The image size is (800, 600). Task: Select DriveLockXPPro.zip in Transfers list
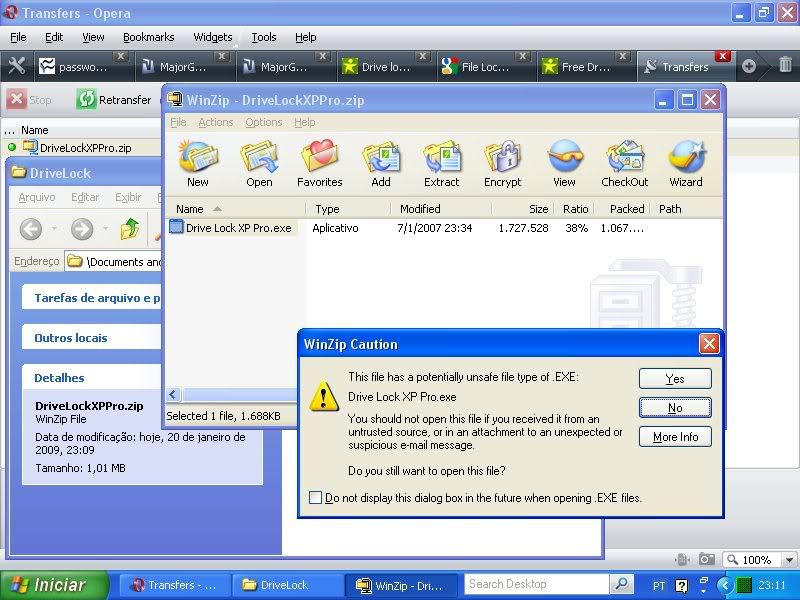[86, 148]
